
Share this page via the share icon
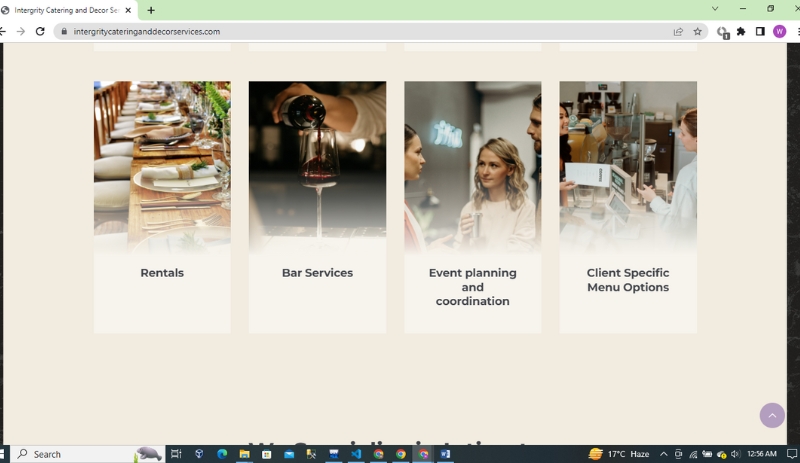[x=678, y=32]
